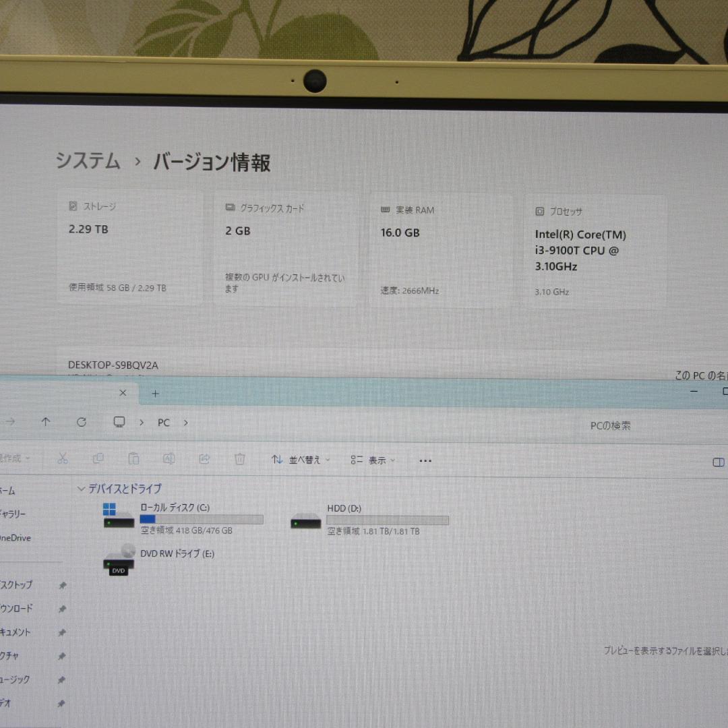Click the PC breadcrumb in the address bar
This screenshot has width=728, height=728.
click(x=163, y=422)
